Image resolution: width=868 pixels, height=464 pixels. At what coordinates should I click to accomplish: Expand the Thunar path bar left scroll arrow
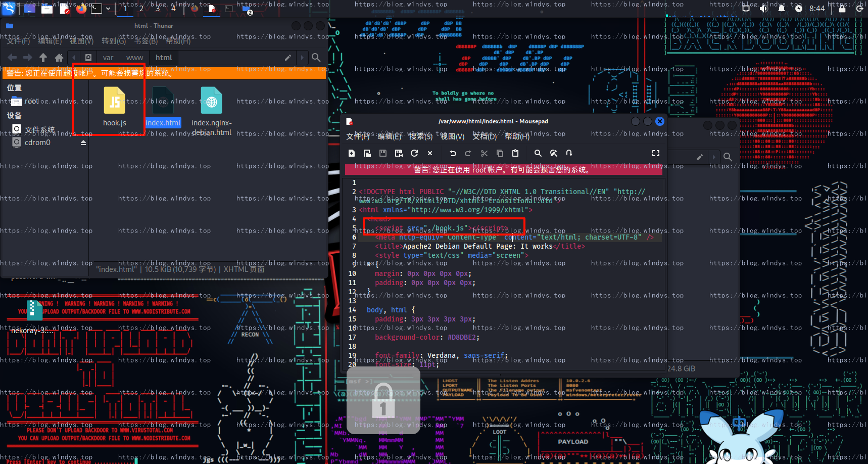pyautogui.click(x=74, y=58)
